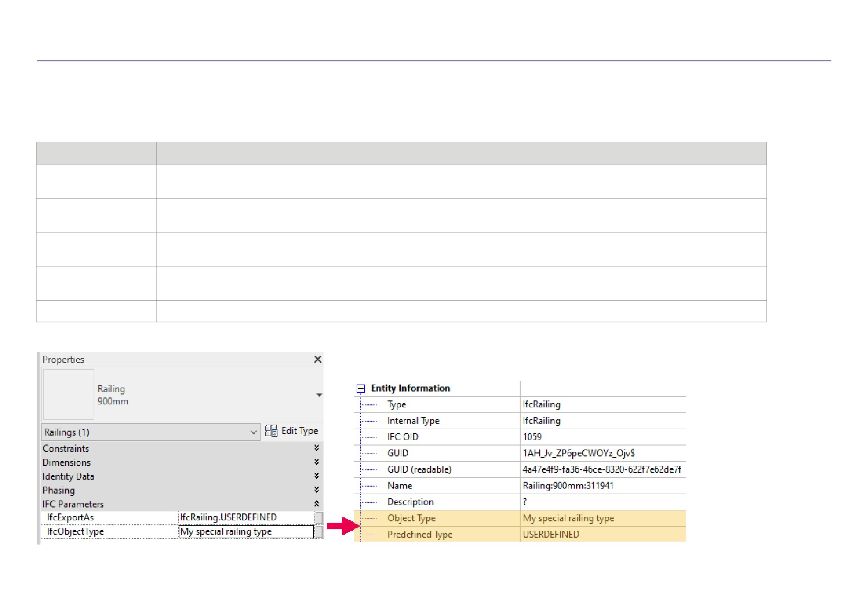Click the IfcObjectType parameter label
Image resolution: width=868 pixels, height=614 pixels.
tap(75, 532)
